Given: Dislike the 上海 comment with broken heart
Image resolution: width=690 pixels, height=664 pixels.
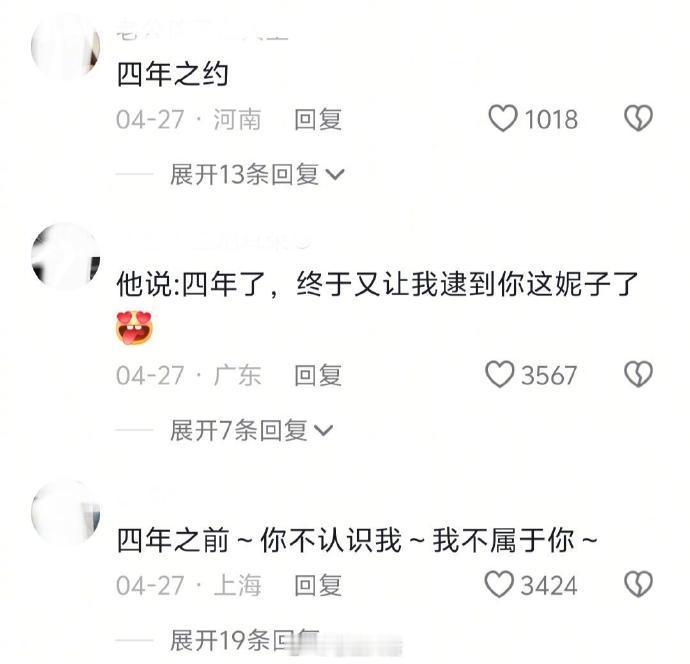Looking at the screenshot, I should [x=638, y=584].
